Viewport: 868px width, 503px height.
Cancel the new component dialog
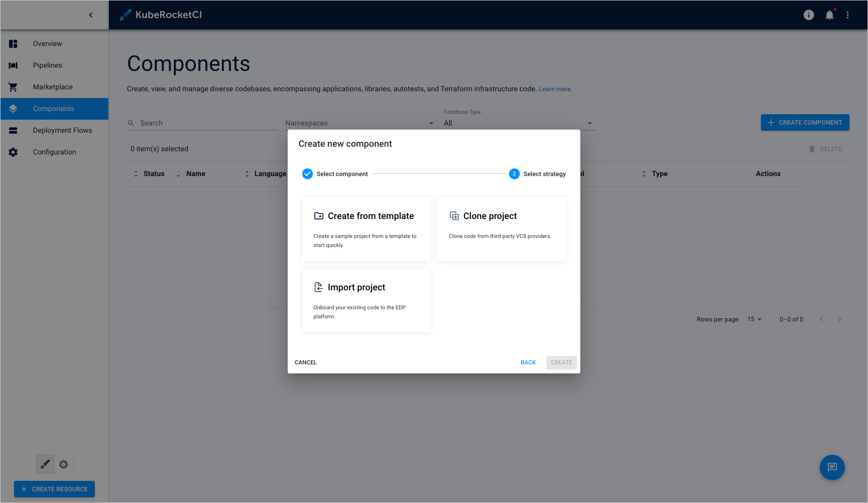point(306,363)
